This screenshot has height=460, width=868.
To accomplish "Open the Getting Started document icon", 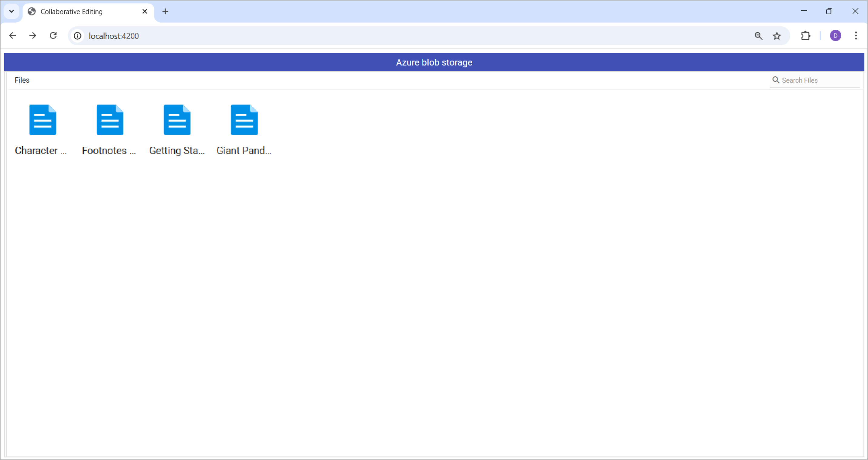I will [177, 120].
